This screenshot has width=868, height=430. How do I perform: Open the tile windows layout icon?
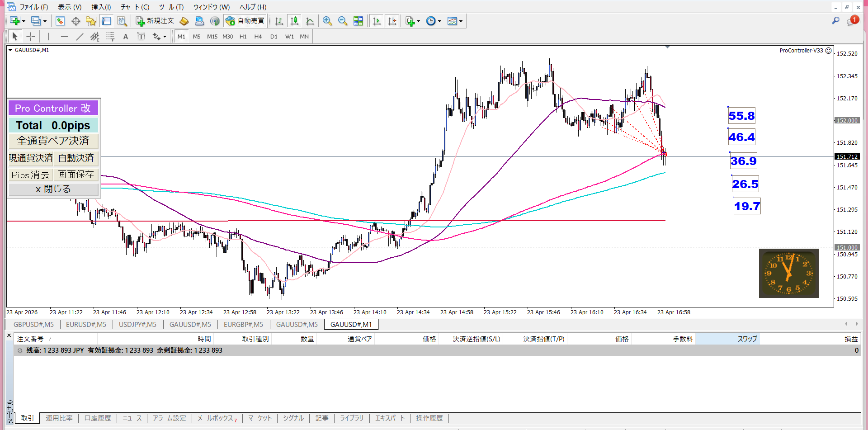point(358,21)
